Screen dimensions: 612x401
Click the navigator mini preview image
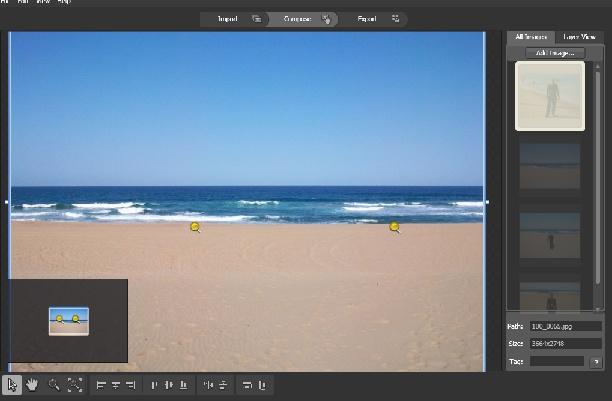69,321
